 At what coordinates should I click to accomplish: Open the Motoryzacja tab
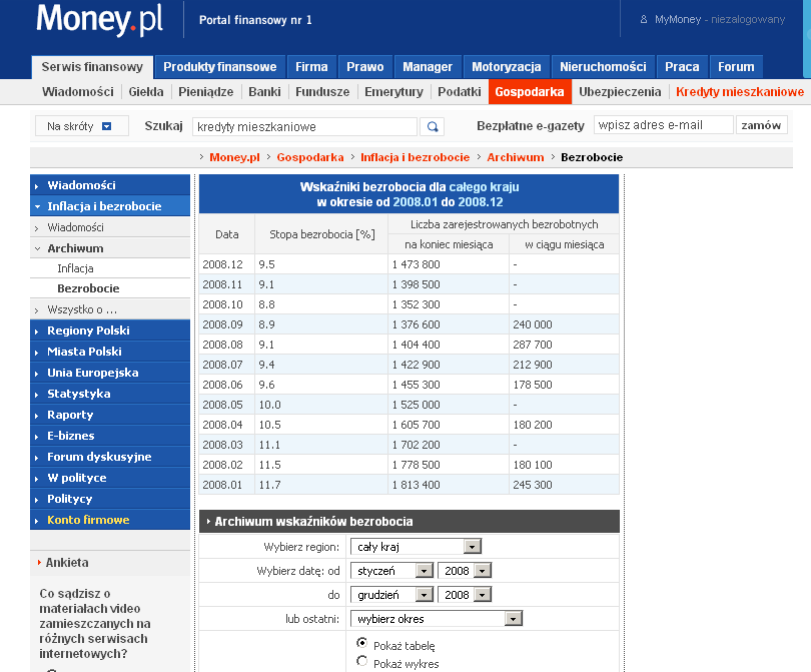pyautogui.click(x=506, y=67)
